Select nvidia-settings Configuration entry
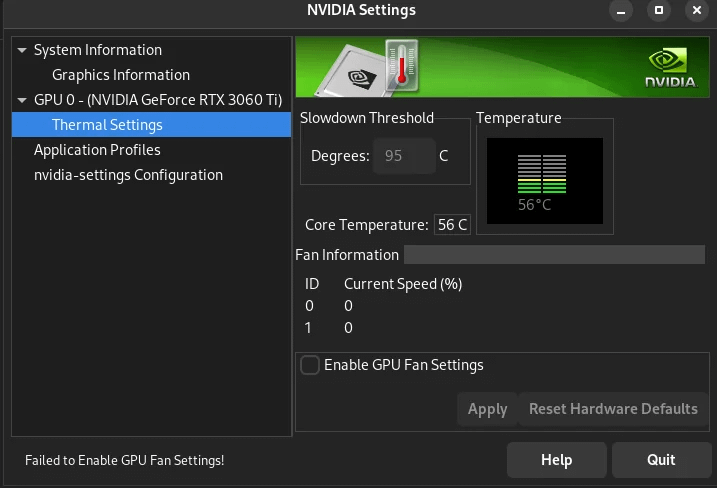The height and width of the screenshot is (488, 717). 128,175
